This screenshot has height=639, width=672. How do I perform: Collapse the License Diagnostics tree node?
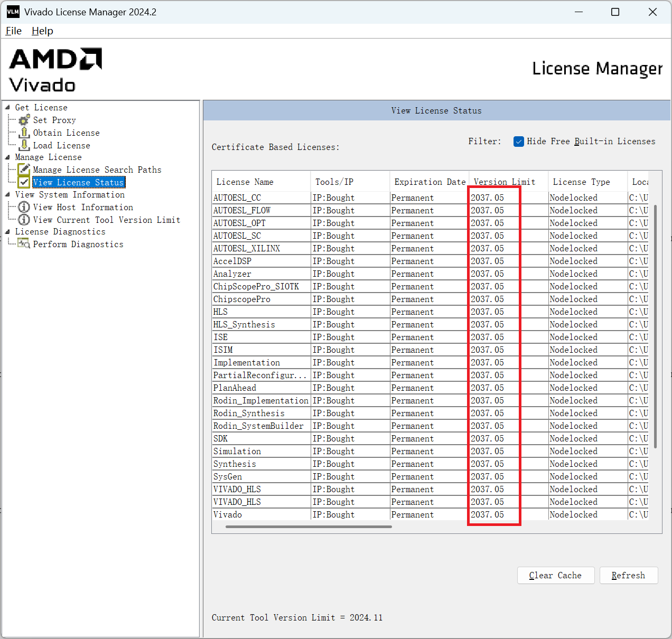[x=7, y=232]
